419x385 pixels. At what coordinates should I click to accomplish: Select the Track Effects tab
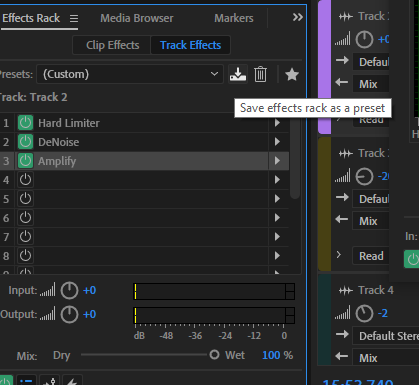[x=190, y=45]
